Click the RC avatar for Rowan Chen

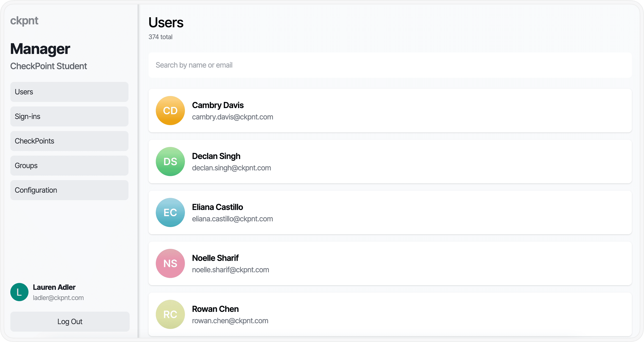click(x=170, y=314)
